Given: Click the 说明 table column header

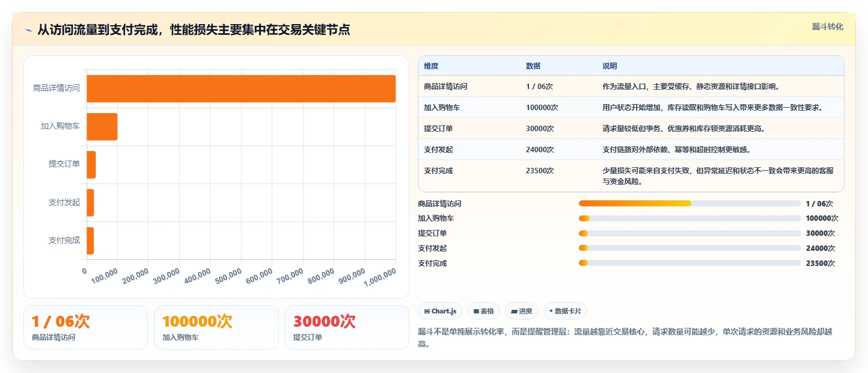Looking at the screenshot, I should 610,66.
